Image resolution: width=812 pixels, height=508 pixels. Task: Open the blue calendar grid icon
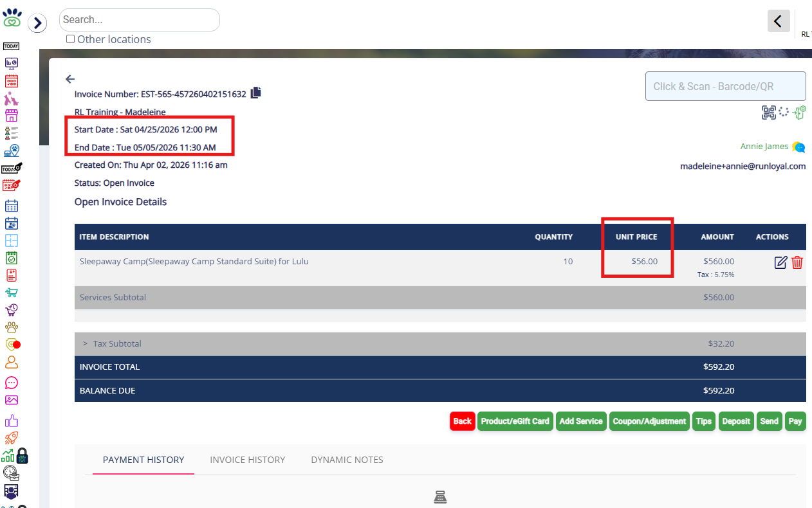(12, 206)
